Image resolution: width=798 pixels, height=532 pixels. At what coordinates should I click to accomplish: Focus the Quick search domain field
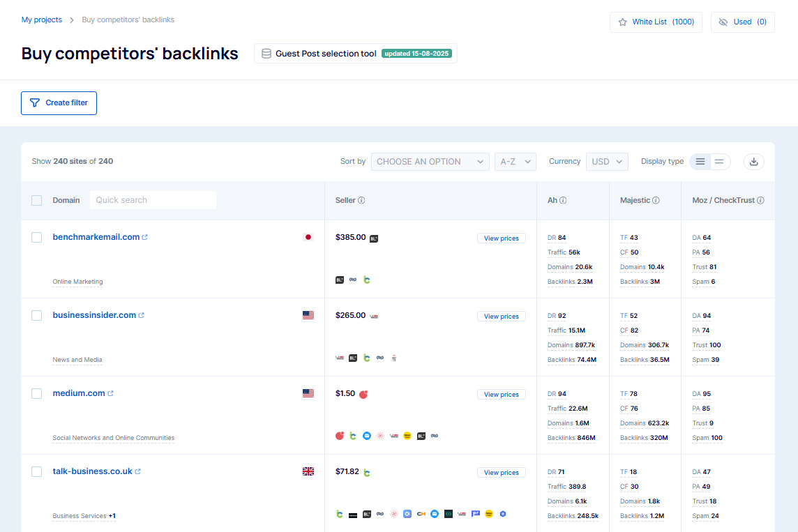point(153,200)
